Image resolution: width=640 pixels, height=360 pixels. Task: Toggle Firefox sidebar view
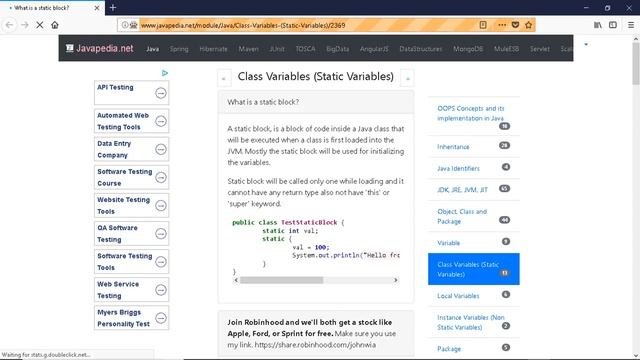613,25
